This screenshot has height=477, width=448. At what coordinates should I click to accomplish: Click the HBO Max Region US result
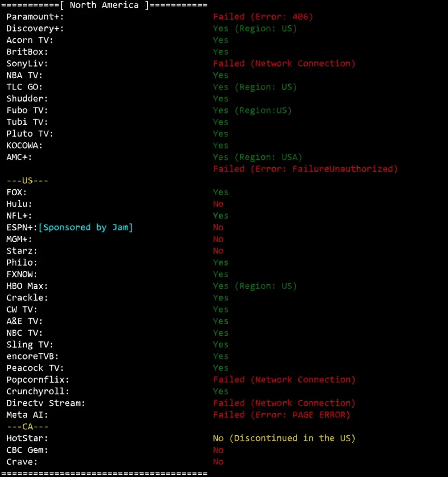tap(255, 286)
